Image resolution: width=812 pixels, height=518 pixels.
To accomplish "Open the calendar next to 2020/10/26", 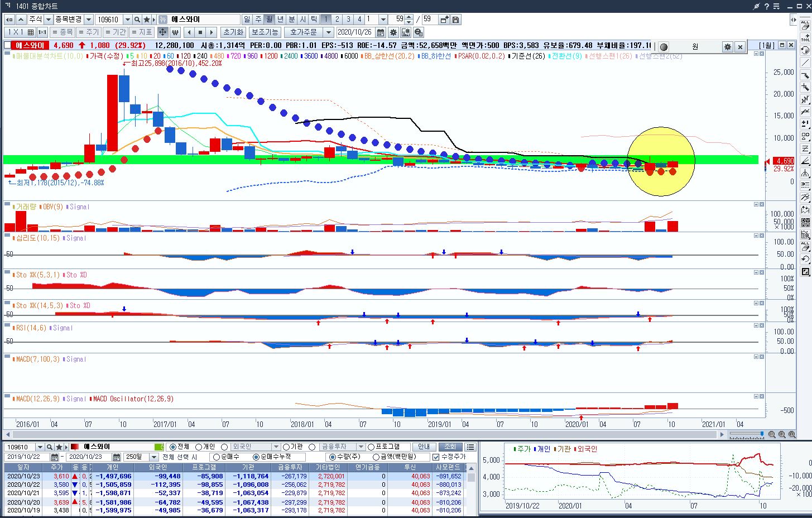I will pos(381,32).
